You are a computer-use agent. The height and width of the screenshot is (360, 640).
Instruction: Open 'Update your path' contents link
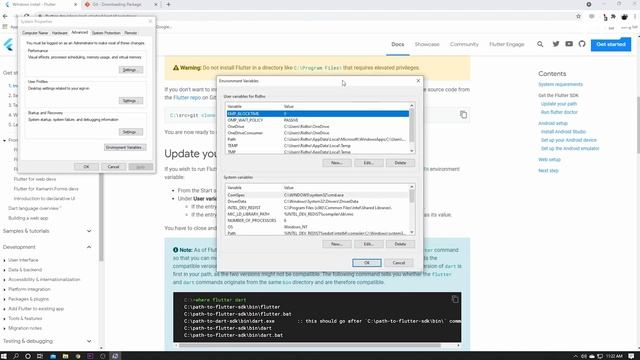(559, 104)
